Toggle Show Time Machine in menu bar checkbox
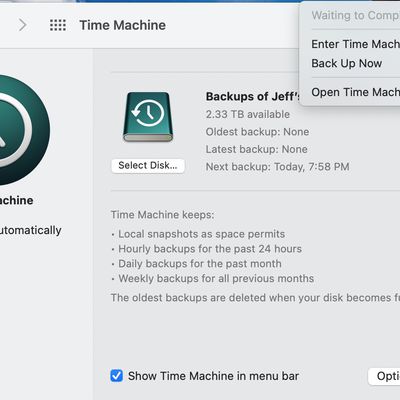This screenshot has width=400, height=400. tap(116, 376)
